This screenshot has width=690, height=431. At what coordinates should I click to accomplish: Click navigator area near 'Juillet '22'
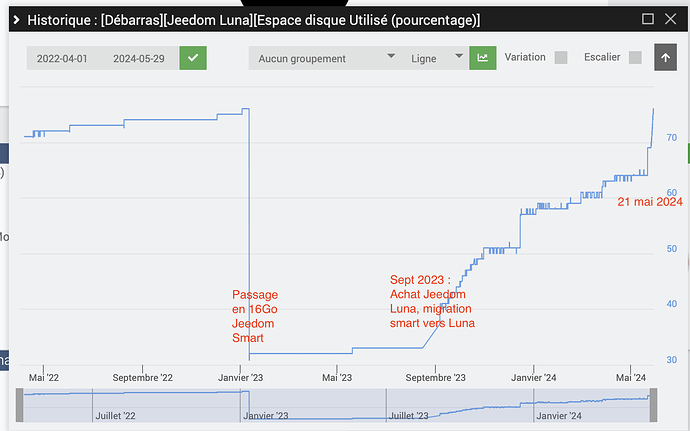115,416
